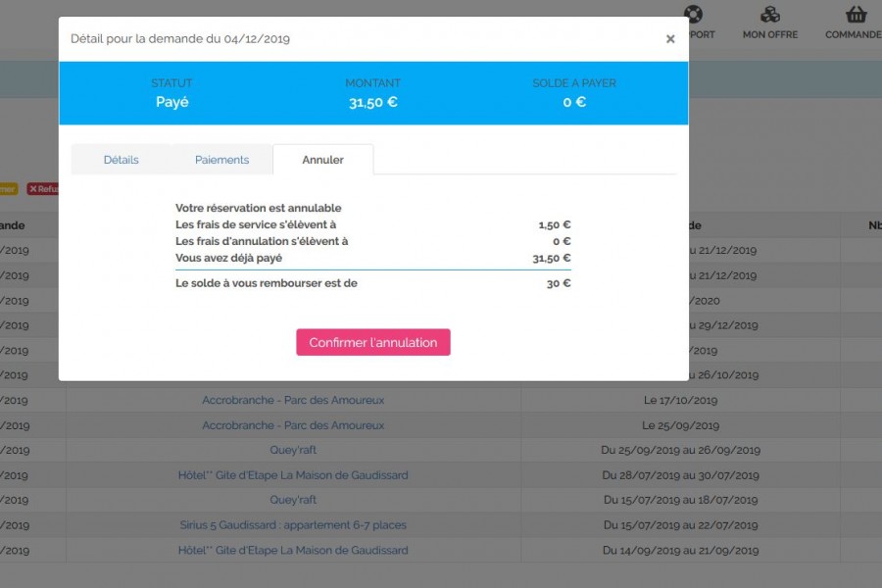Image resolution: width=882 pixels, height=588 pixels.
Task: Open the Accrobranche Parc des Amoureux link
Action: [292, 400]
